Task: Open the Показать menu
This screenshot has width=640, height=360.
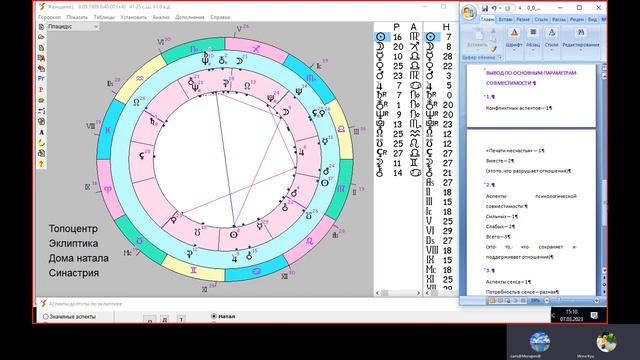Action: pyautogui.click(x=77, y=17)
